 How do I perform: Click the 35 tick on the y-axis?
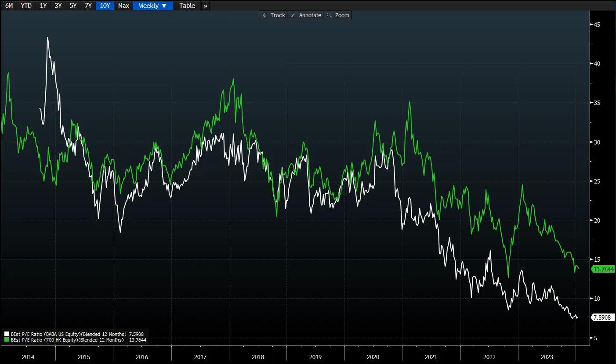[x=597, y=103]
